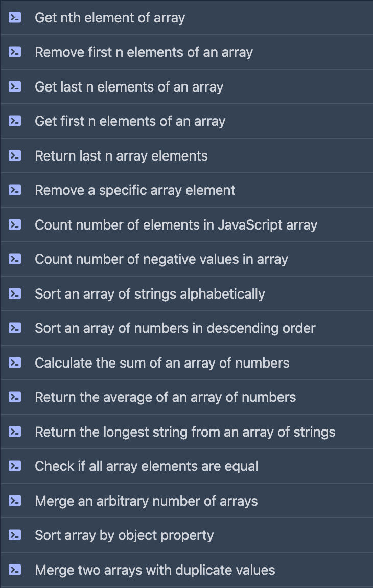Open "Get first n elements of an array"
Screen dimensions: 373x588
(130, 121)
